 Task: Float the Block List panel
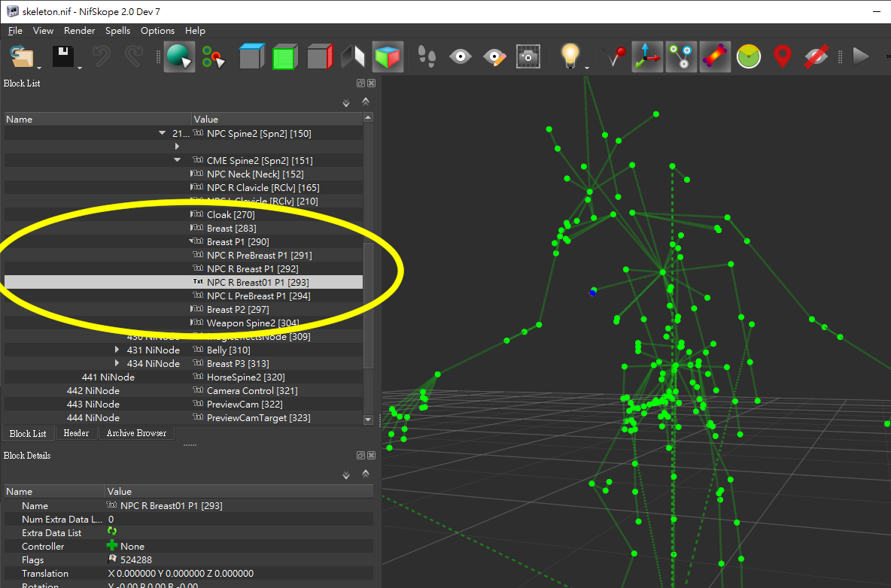(x=360, y=83)
